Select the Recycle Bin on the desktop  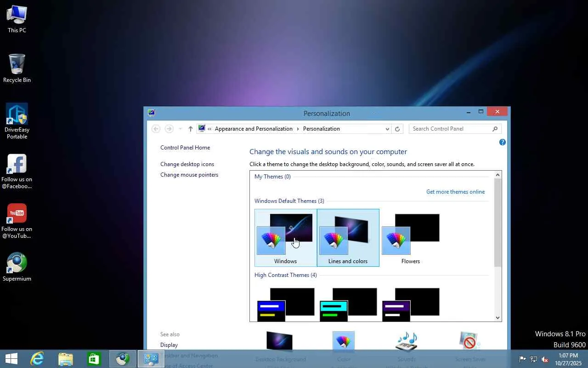point(17,68)
